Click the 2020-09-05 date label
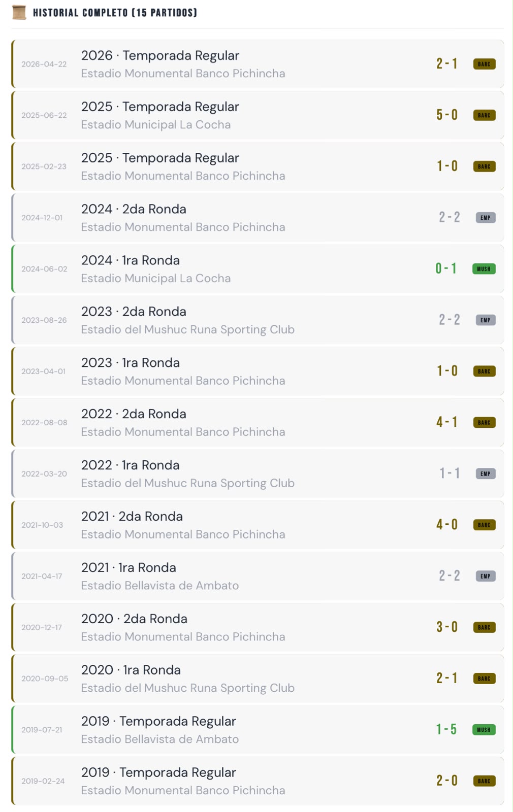Image resolution: width=513 pixels, height=812 pixels. pyautogui.click(x=45, y=679)
